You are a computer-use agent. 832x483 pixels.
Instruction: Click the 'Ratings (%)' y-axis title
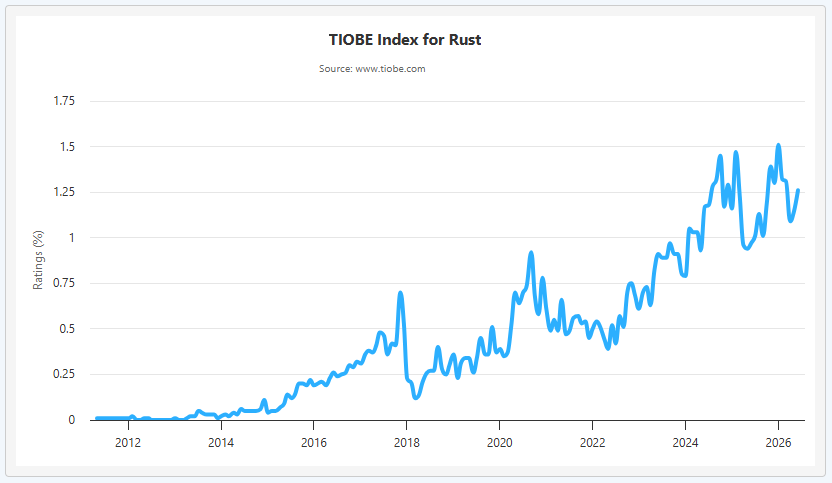point(38,260)
